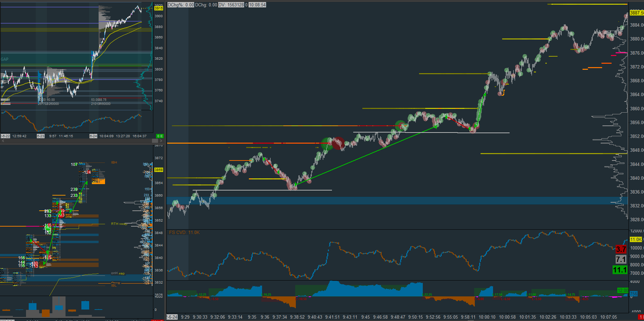
Task: Click the DChg: 0.00 header field
Action: (x=206, y=5)
